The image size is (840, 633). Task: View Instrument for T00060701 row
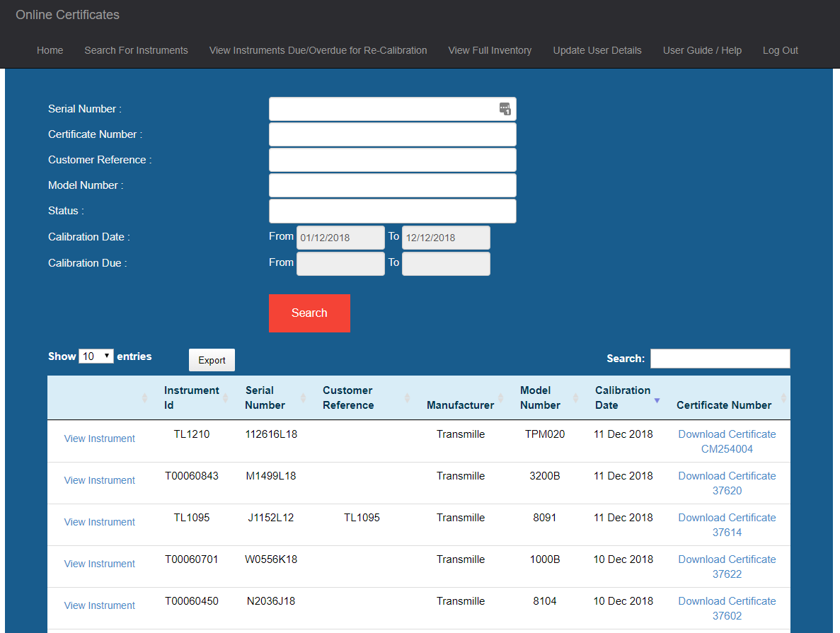(100, 564)
